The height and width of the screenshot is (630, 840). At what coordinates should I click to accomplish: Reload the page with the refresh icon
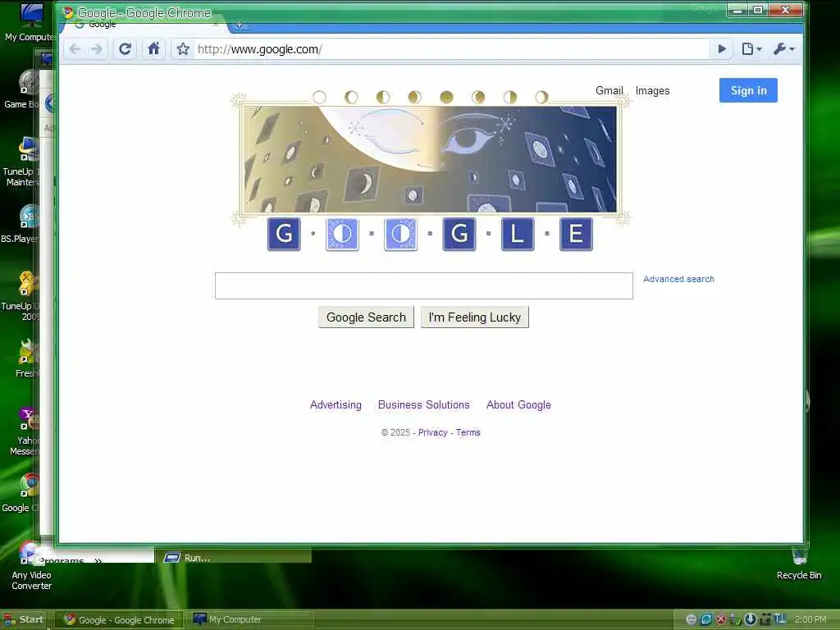tap(125, 49)
